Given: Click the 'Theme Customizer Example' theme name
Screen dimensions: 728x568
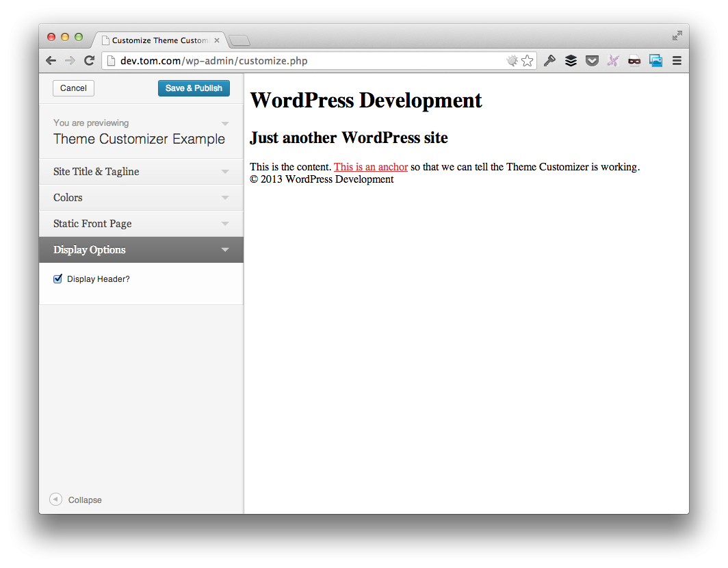Looking at the screenshot, I should pyautogui.click(x=139, y=139).
